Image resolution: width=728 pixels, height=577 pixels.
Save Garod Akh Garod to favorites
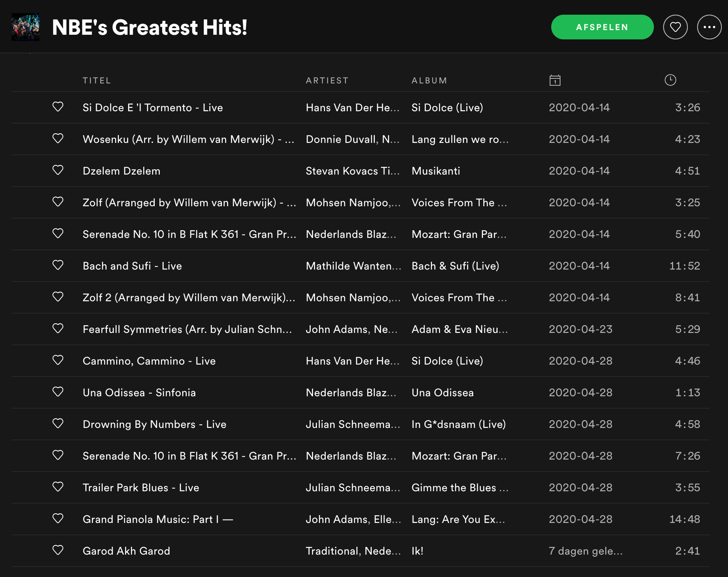click(x=58, y=550)
